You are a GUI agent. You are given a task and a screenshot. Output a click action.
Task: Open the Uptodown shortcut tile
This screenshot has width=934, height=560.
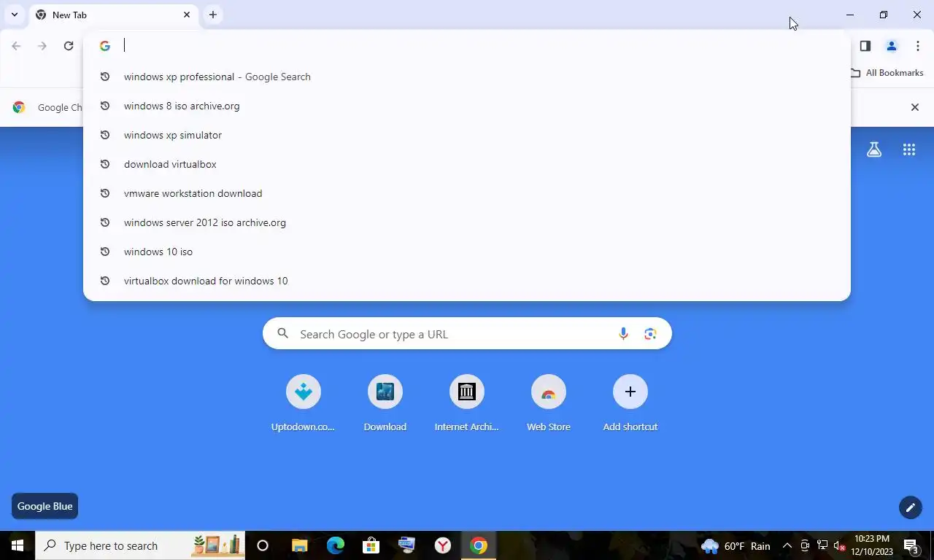point(304,403)
